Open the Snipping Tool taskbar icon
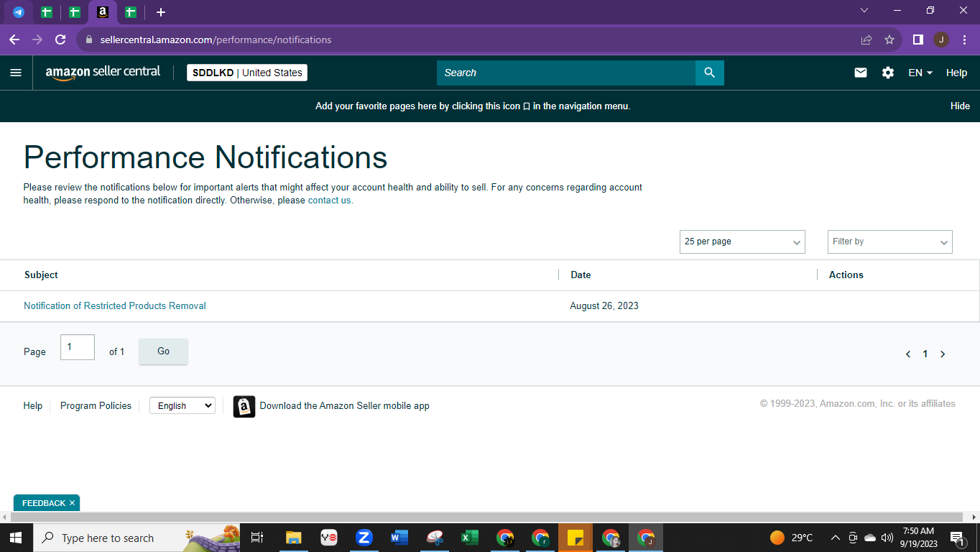Image resolution: width=980 pixels, height=552 pixels. coord(435,538)
